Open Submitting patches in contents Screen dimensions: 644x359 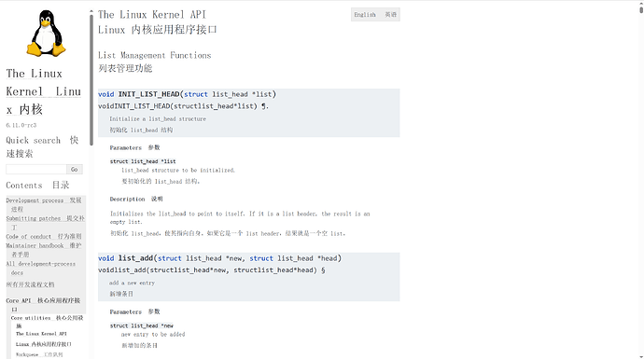pyautogui.click(x=46, y=222)
